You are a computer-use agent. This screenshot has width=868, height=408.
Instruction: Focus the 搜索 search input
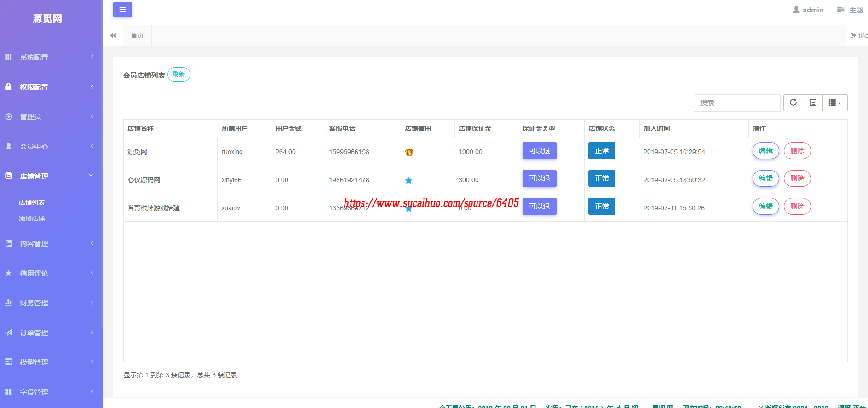(737, 103)
